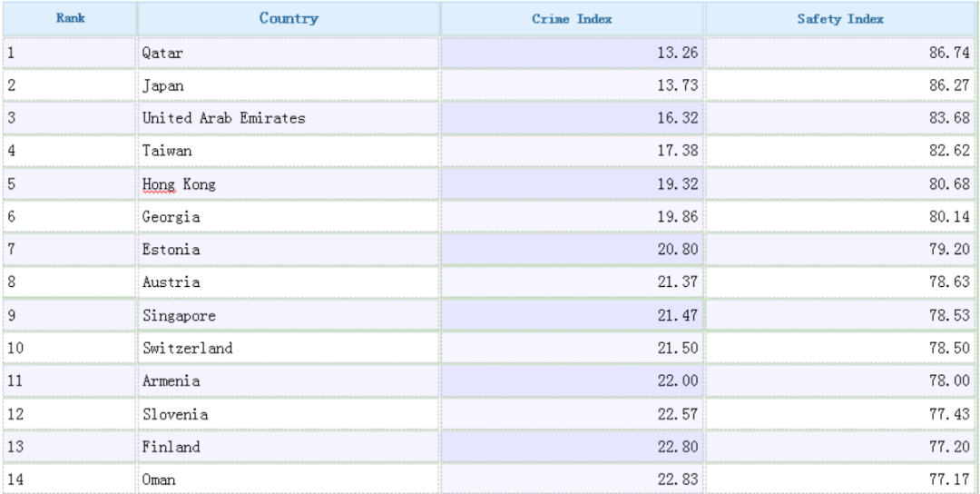Sort by Safety Index header
Image resolution: width=980 pixels, height=494 pixels.
tap(840, 18)
